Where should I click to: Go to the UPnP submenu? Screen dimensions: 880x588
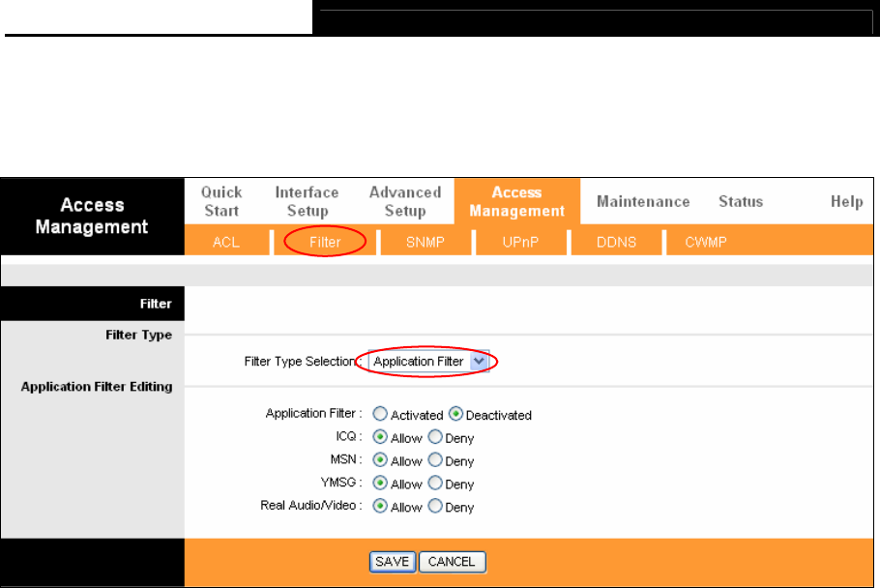pos(520,242)
